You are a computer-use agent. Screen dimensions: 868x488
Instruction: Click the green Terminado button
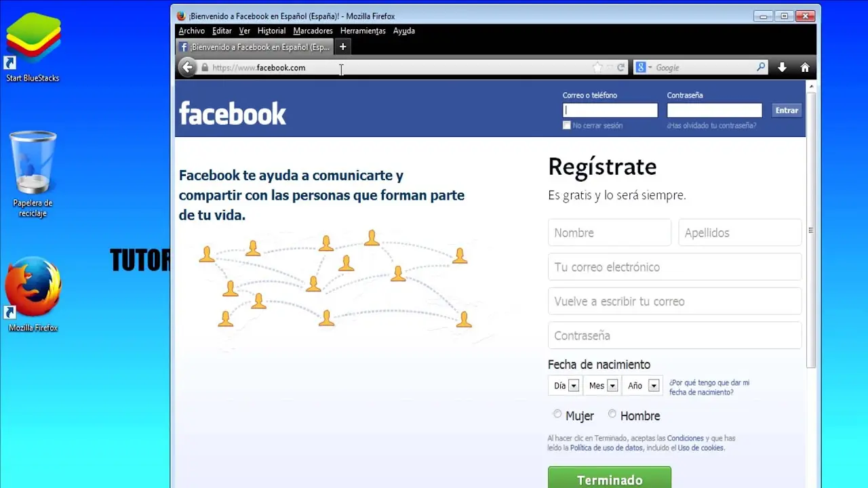[x=610, y=478]
